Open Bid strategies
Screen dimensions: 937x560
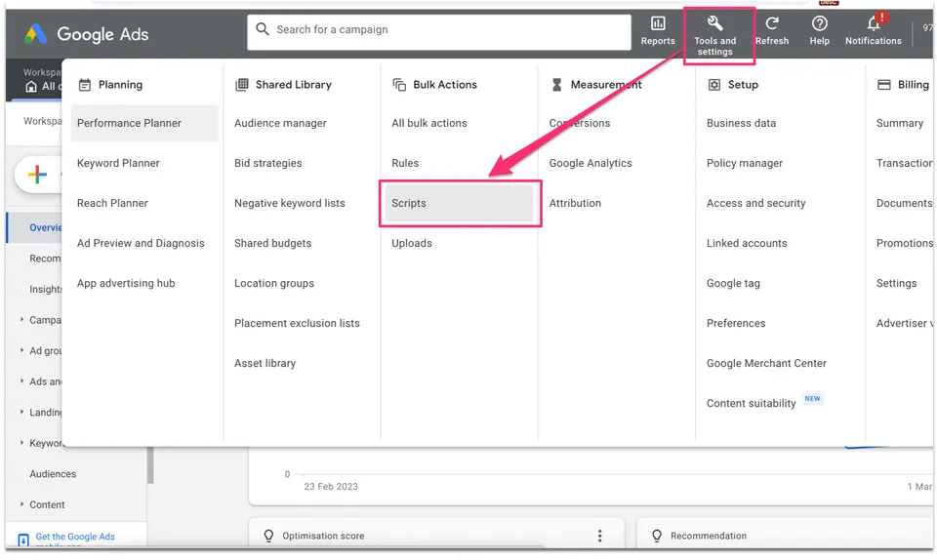(x=267, y=163)
